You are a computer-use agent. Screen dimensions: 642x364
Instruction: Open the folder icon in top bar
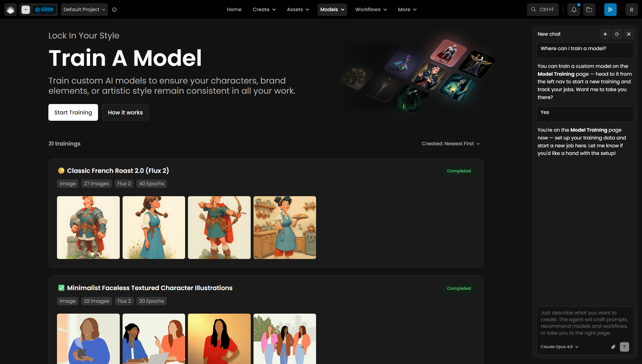589,10
